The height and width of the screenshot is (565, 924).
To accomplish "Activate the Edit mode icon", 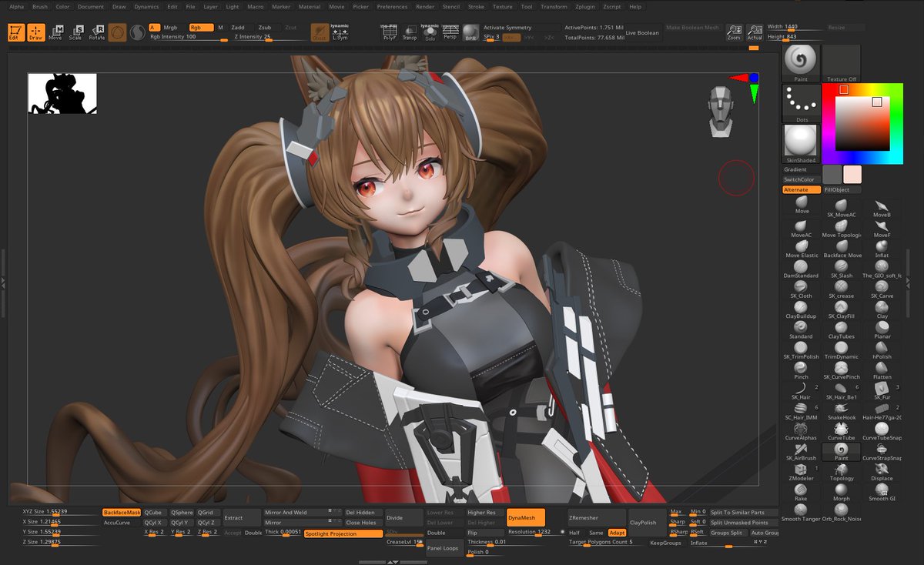I will (x=16, y=32).
